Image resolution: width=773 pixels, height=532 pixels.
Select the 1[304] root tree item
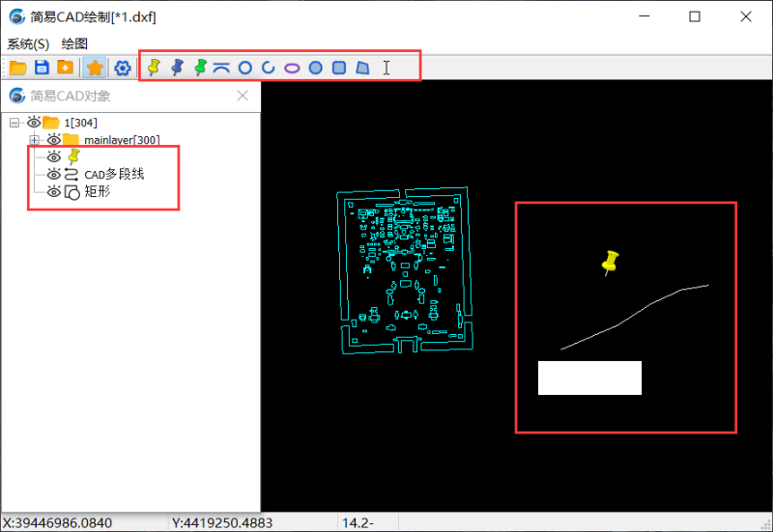click(x=80, y=123)
